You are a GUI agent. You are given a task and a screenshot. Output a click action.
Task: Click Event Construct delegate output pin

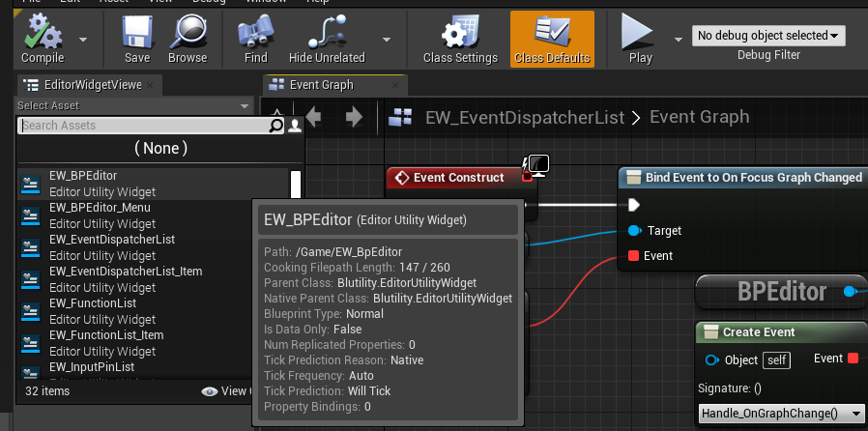point(527,177)
